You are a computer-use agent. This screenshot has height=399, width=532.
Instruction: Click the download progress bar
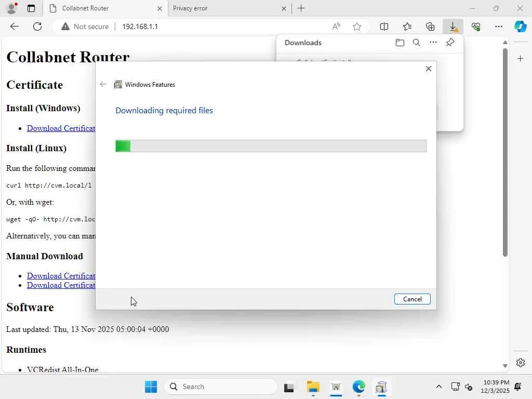pyautogui.click(x=271, y=146)
